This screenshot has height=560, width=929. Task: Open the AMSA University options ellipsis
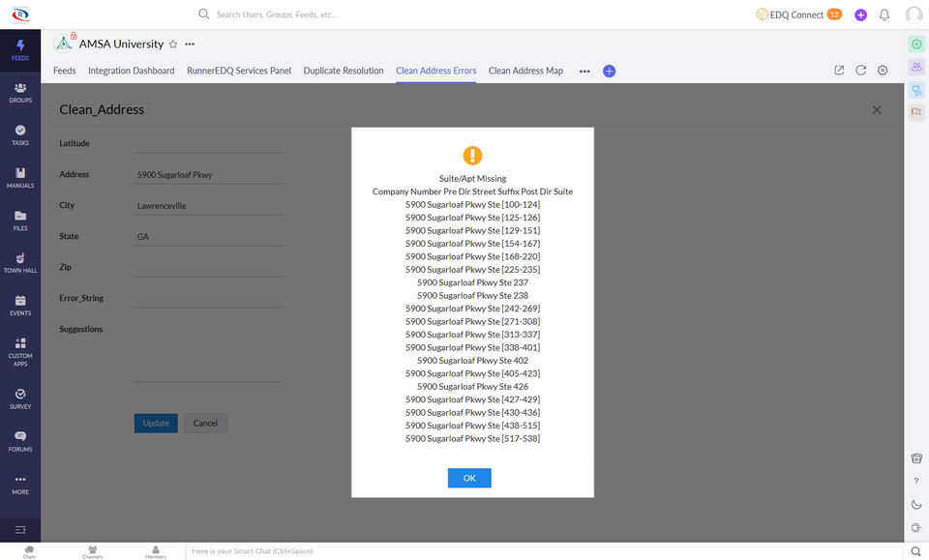point(190,44)
